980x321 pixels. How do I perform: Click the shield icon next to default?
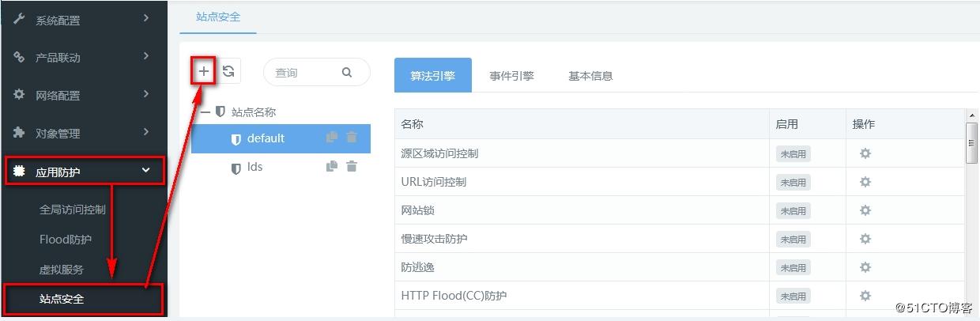236,139
